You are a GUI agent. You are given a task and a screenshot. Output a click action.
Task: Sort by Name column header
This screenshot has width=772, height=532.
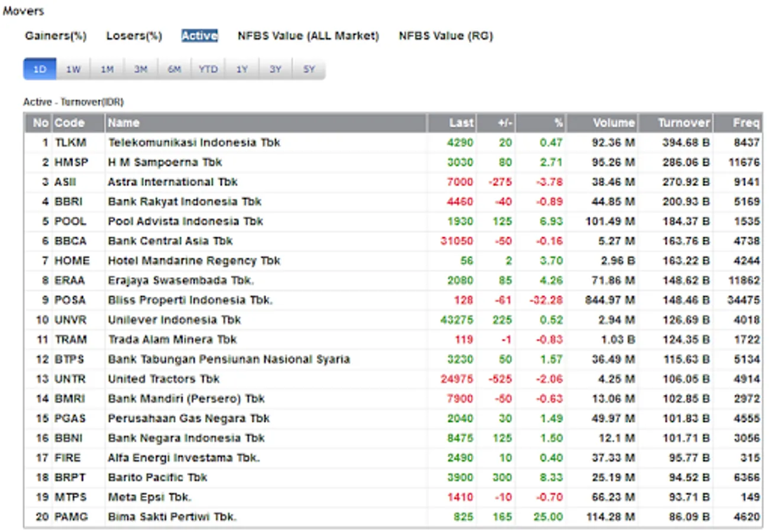[x=266, y=123]
